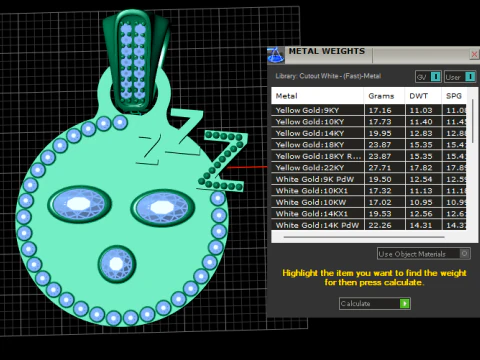Select the White Gold:14K PdW row
This screenshot has width=480, height=360.
click(369, 225)
